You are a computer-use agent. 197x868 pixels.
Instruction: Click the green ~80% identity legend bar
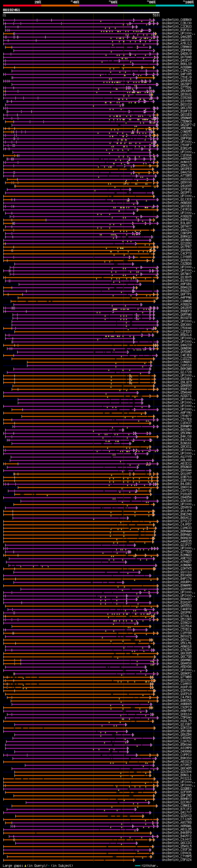[x=137, y=6]
